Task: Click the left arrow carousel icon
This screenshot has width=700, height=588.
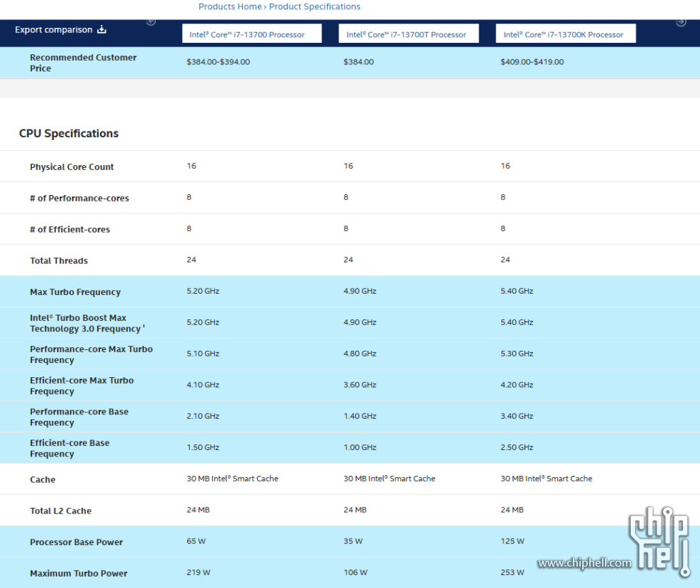Action: click(151, 21)
